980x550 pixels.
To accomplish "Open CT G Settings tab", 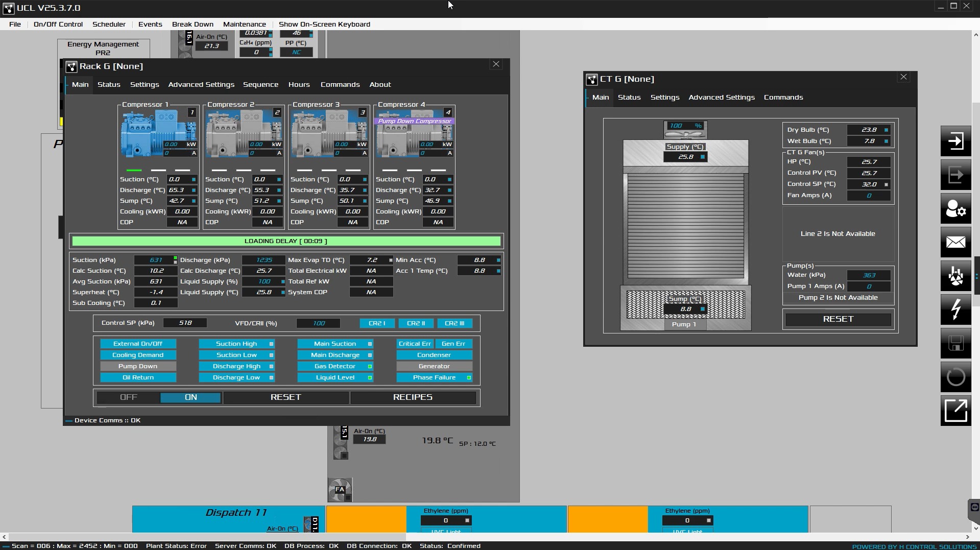I will coord(665,98).
